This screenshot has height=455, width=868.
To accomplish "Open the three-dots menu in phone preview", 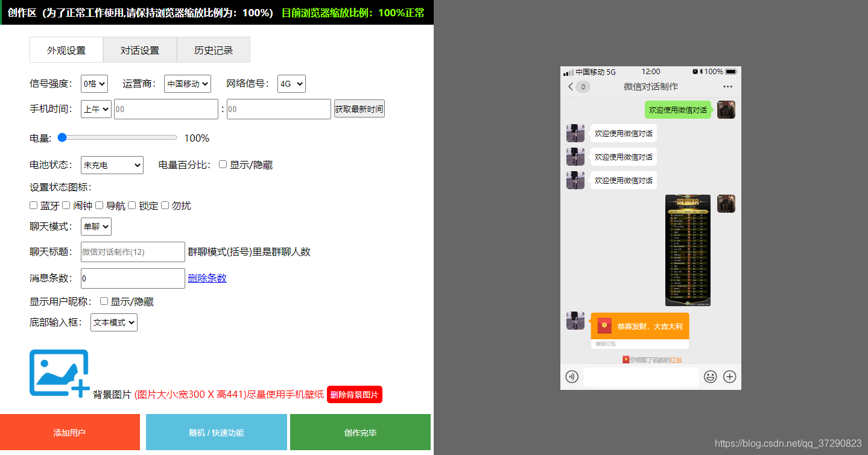I will [x=728, y=87].
